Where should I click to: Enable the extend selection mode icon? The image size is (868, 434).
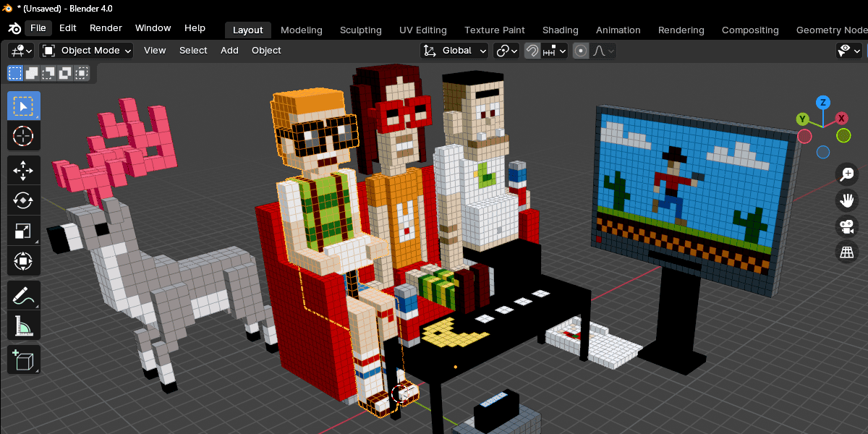33,73
